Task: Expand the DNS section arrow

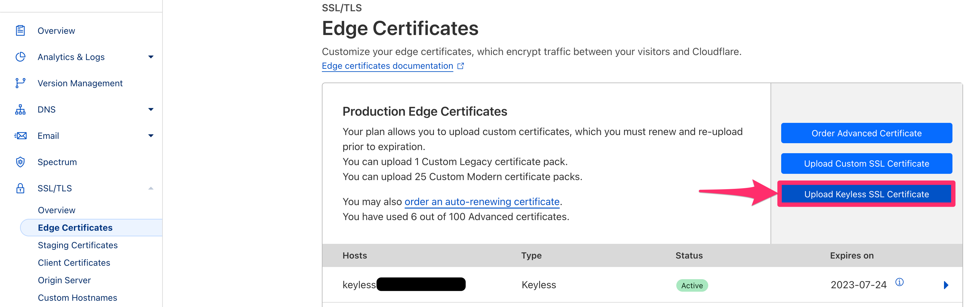Action: click(x=151, y=109)
